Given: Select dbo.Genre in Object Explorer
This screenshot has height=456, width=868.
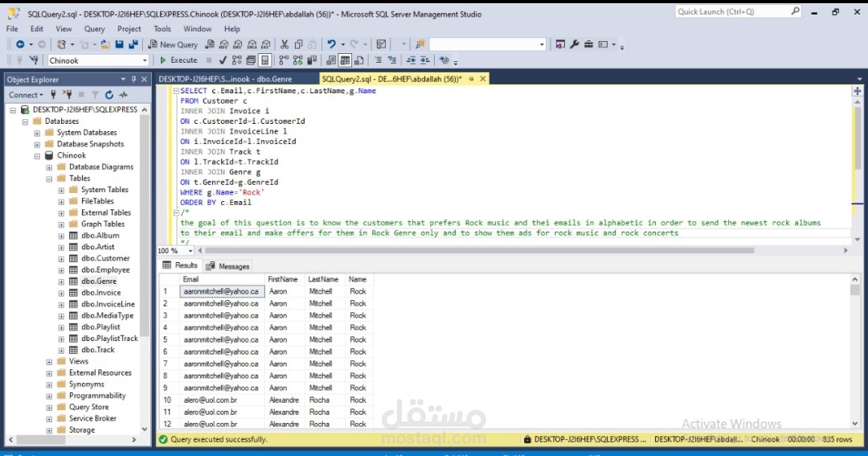Looking at the screenshot, I should (x=99, y=281).
